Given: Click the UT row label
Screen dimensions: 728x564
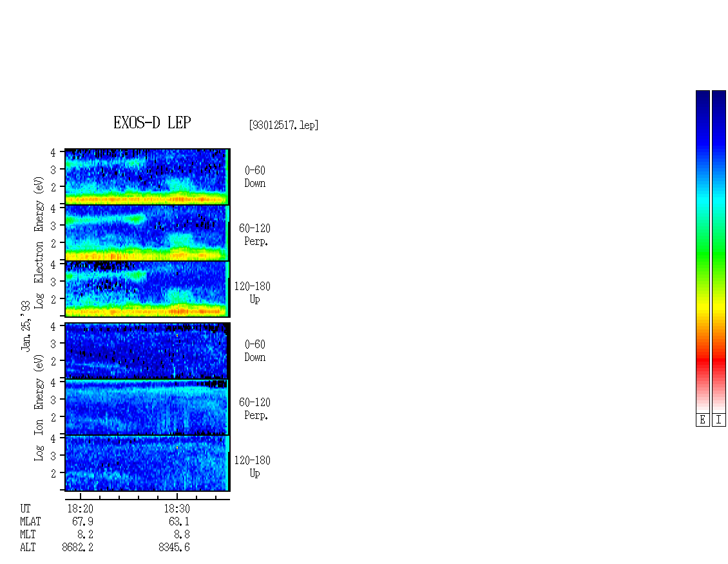Looking at the screenshot, I should [x=26, y=509].
